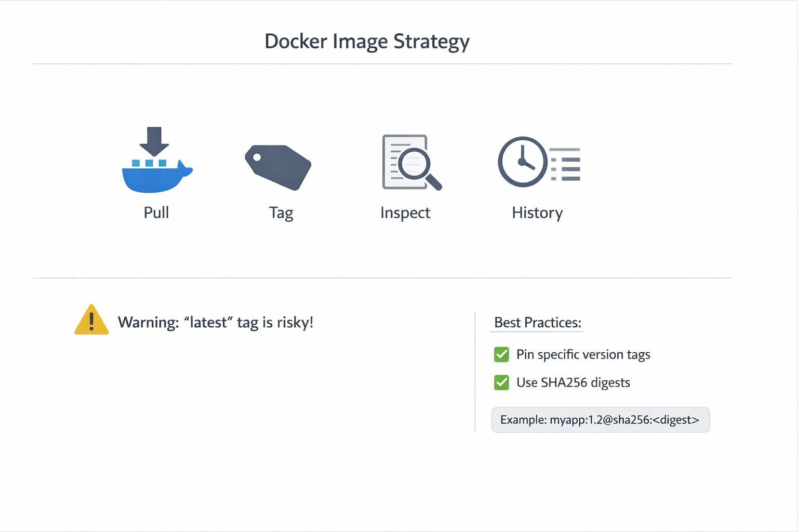The image size is (798, 532).
Task: Click the yellow warning triangle icon
Action: point(91,320)
